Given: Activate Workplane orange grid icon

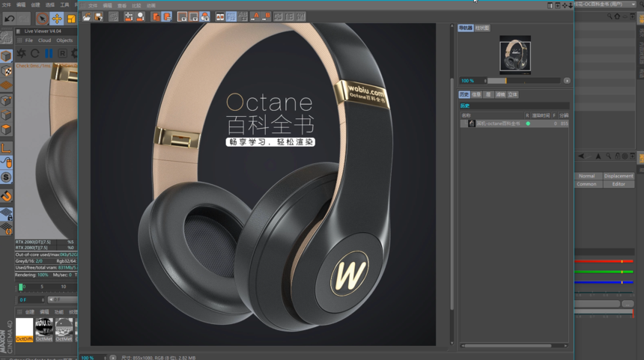Looking at the screenshot, I should click(x=6, y=85).
